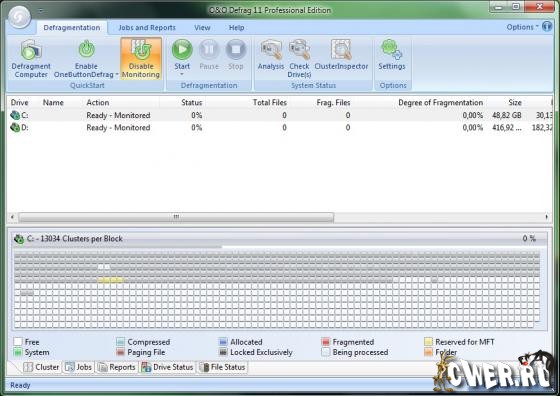Start defragmentation with the green play icon

click(182, 49)
